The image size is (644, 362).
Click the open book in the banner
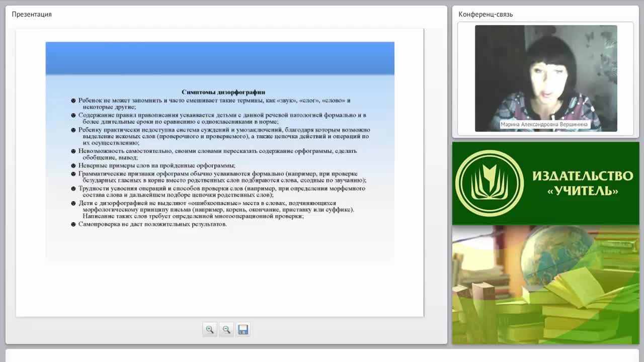[x=579, y=287]
